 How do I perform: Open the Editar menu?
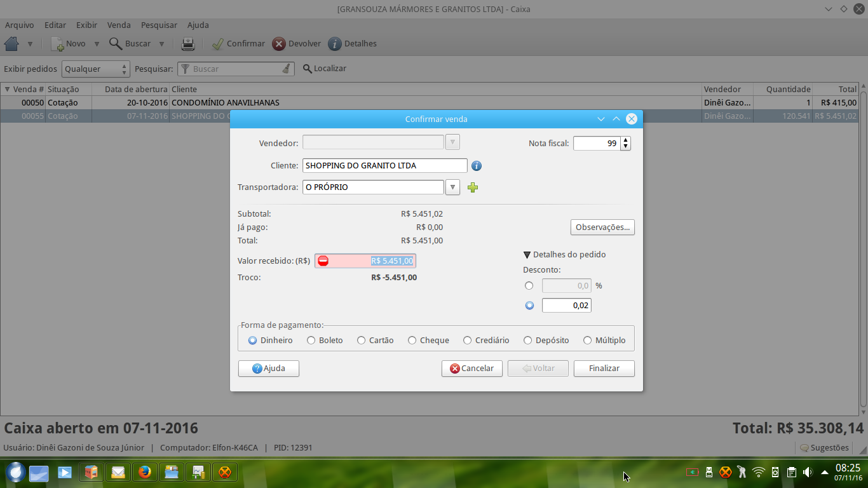click(55, 25)
